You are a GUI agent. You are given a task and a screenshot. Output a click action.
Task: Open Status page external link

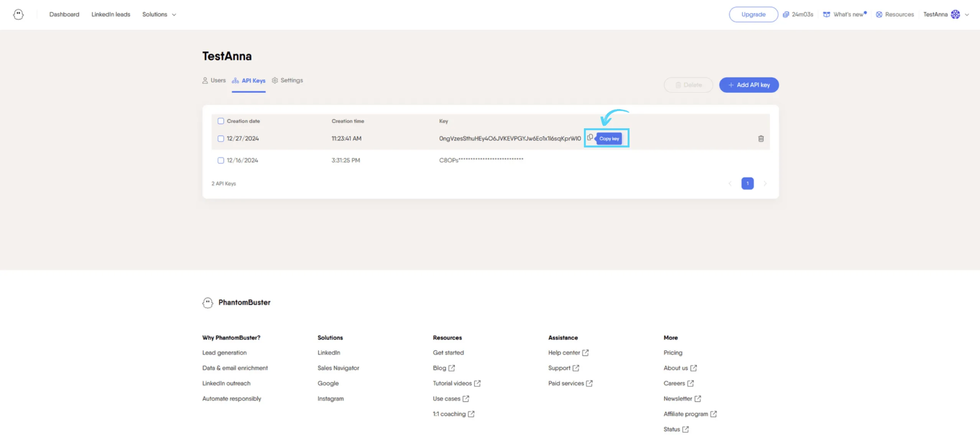click(676, 430)
